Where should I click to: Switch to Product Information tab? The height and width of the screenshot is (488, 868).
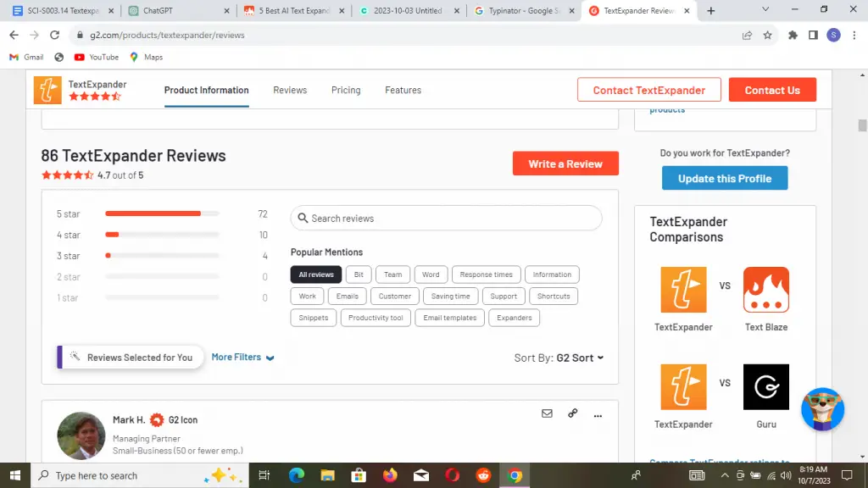coord(207,90)
